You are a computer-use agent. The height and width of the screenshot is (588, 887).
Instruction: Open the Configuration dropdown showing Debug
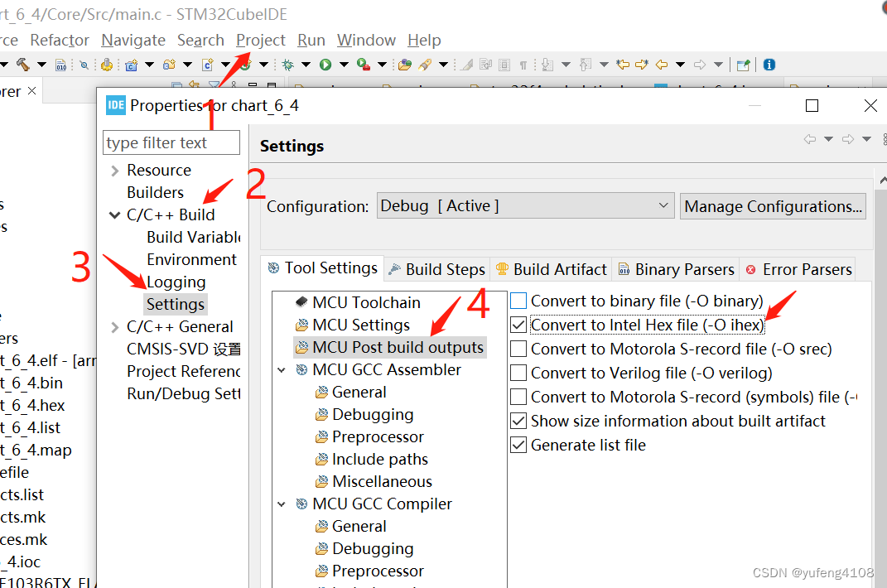(525, 205)
